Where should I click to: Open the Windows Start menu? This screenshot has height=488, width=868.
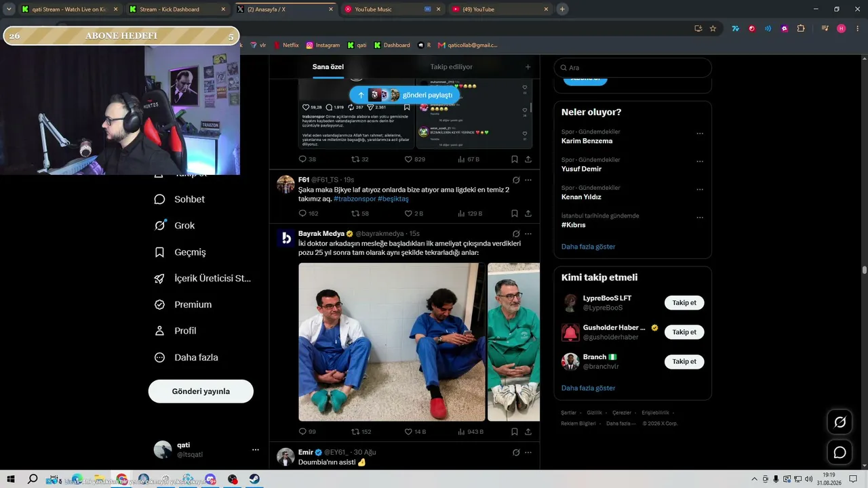[x=11, y=479]
